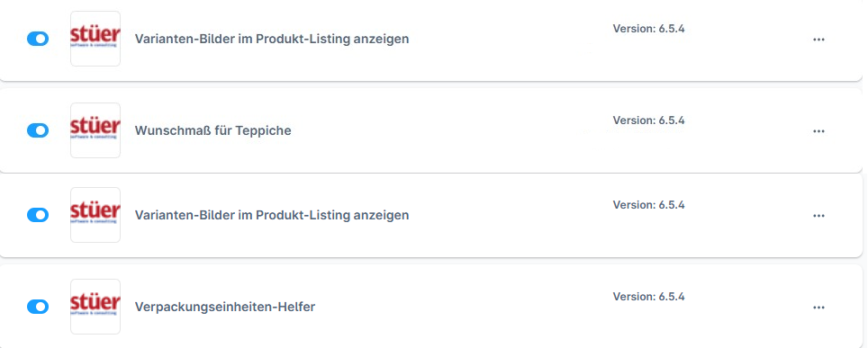Viewport: 868px width, 348px height.
Task: Click version 6.5.4 label of Wunschmaß für Teppiche
Action: coord(649,120)
